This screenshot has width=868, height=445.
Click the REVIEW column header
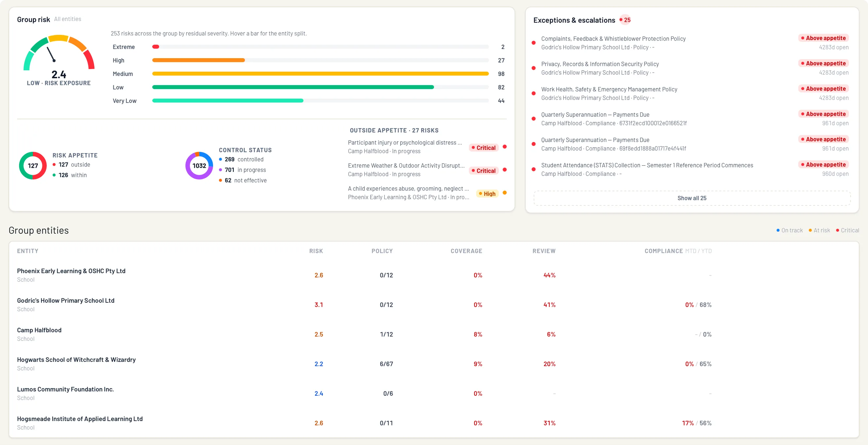click(544, 251)
